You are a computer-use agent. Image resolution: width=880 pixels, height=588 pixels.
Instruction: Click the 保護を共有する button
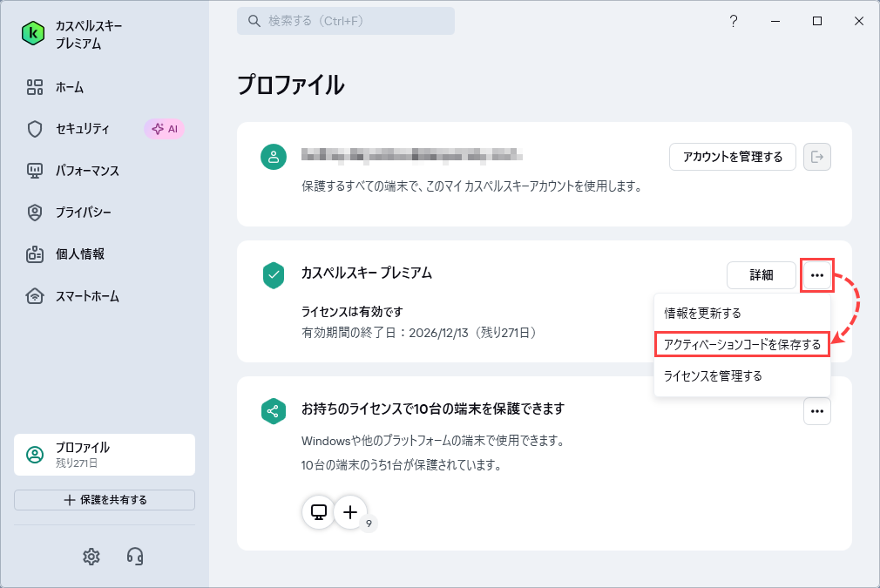click(x=105, y=500)
